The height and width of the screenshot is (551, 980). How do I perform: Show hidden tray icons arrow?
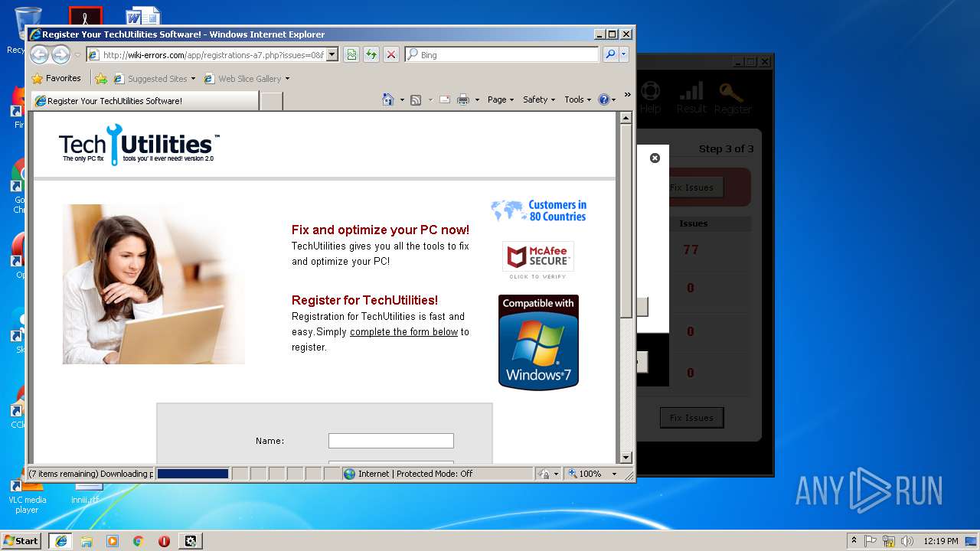pos(854,540)
